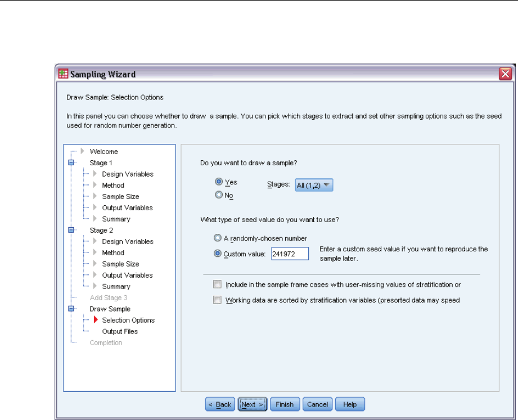Click arrow icon beside Stage 2 Summary

(95, 286)
